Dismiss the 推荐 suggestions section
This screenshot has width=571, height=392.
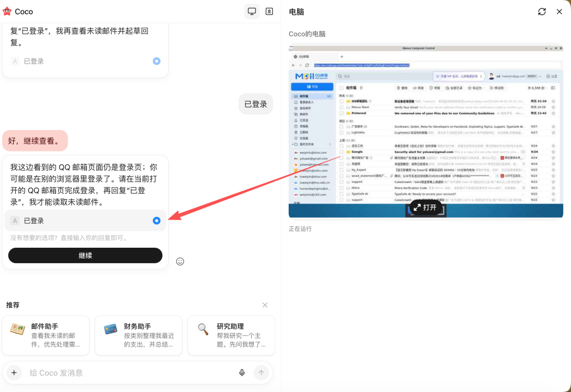point(265,305)
